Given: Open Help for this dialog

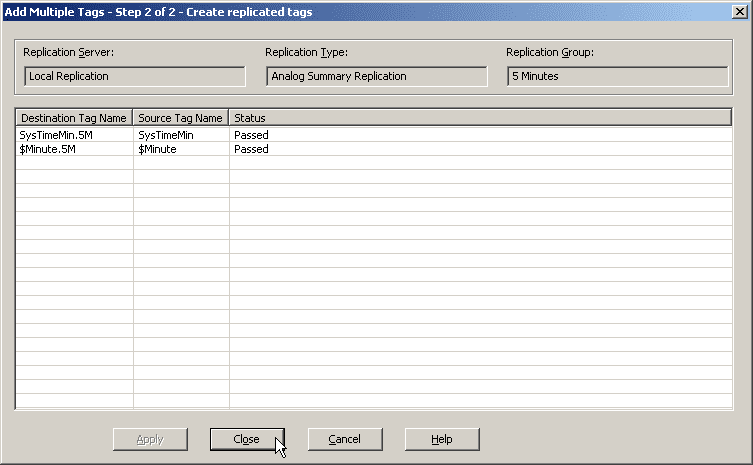Looking at the screenshot, I should pyautogui.click(x=442, y=439).
